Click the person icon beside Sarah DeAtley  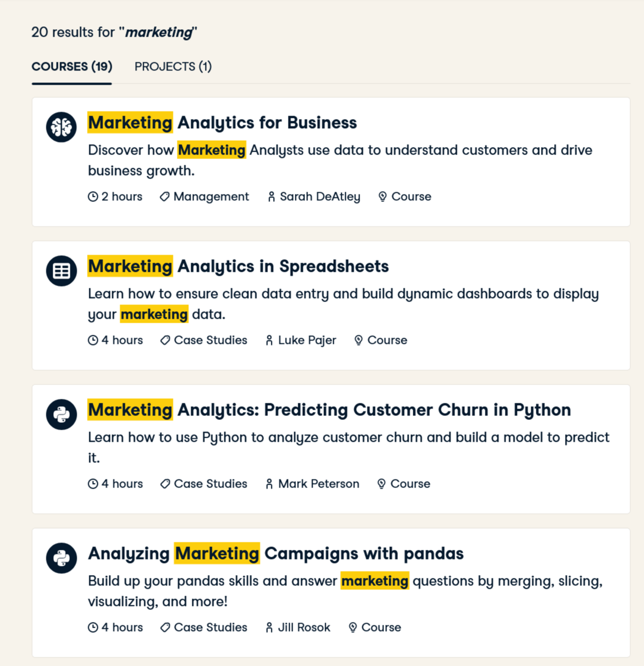tap(270, 196)
